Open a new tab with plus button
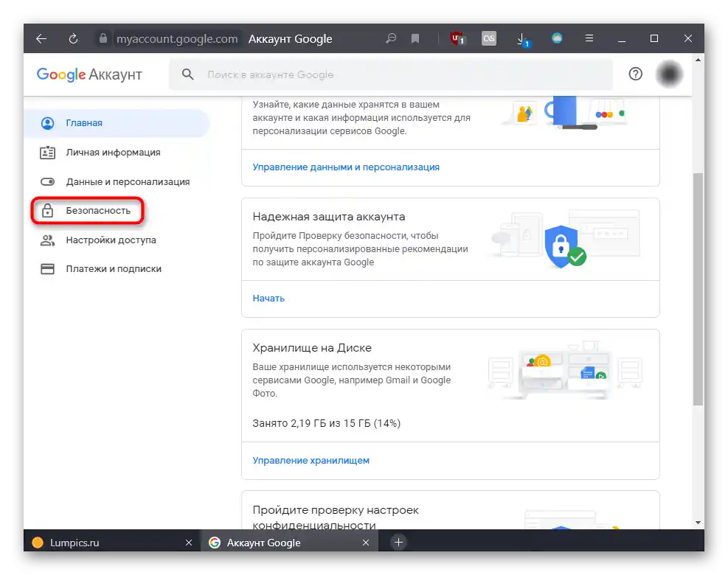The height and width of the screenshot is (575, 728). [x=398, y=542]
